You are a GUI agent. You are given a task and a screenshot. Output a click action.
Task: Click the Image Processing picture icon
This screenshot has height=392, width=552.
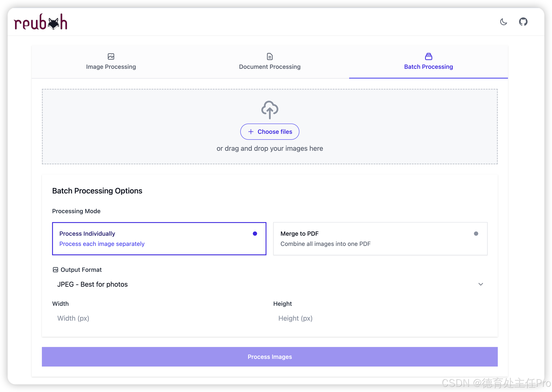(111, 56)
